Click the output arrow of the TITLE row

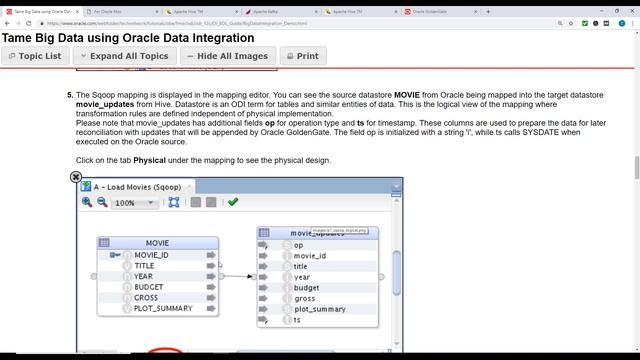211,266
